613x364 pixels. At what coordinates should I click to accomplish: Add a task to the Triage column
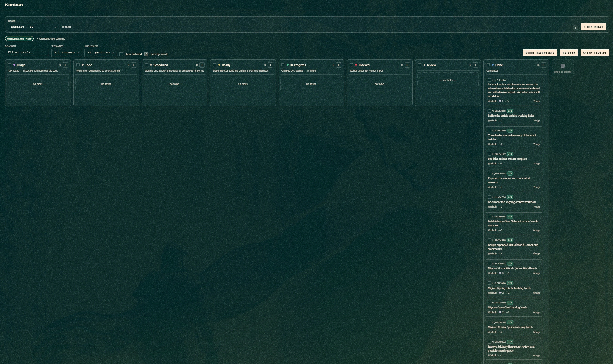click(65, 65)
